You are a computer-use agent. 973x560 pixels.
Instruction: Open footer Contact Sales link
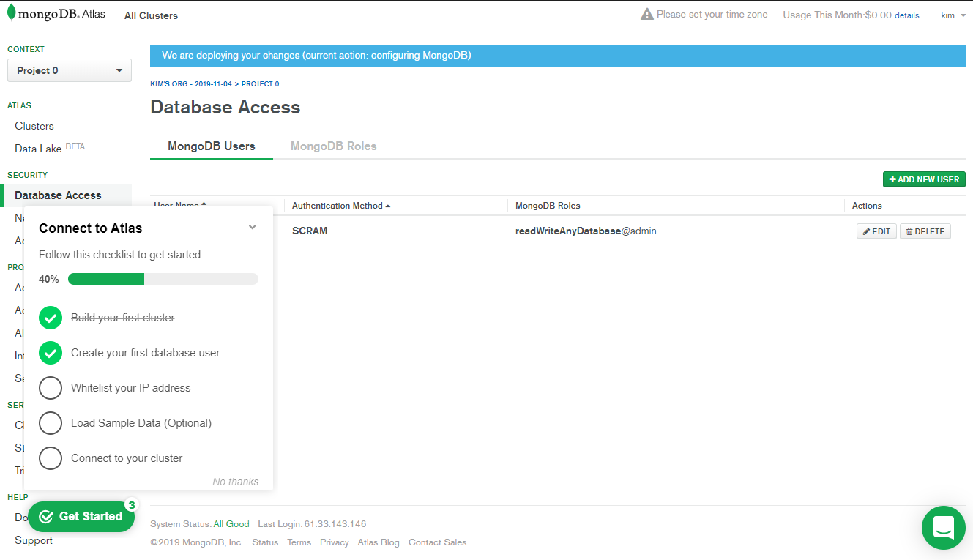(437, 542)
